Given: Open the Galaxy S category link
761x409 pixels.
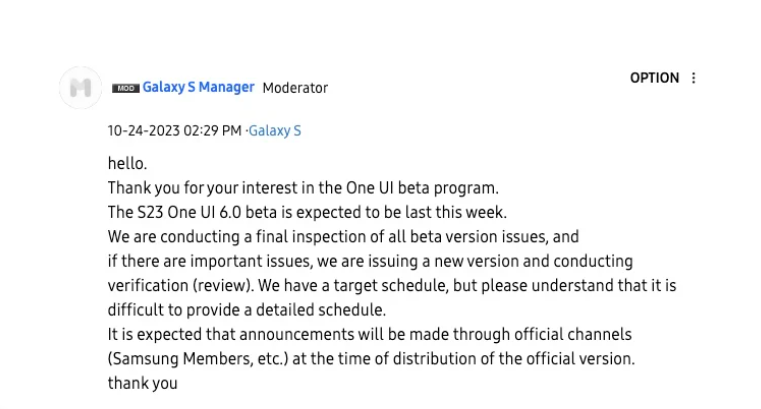Looking at the screenshot, I should [x=275, y=131].
